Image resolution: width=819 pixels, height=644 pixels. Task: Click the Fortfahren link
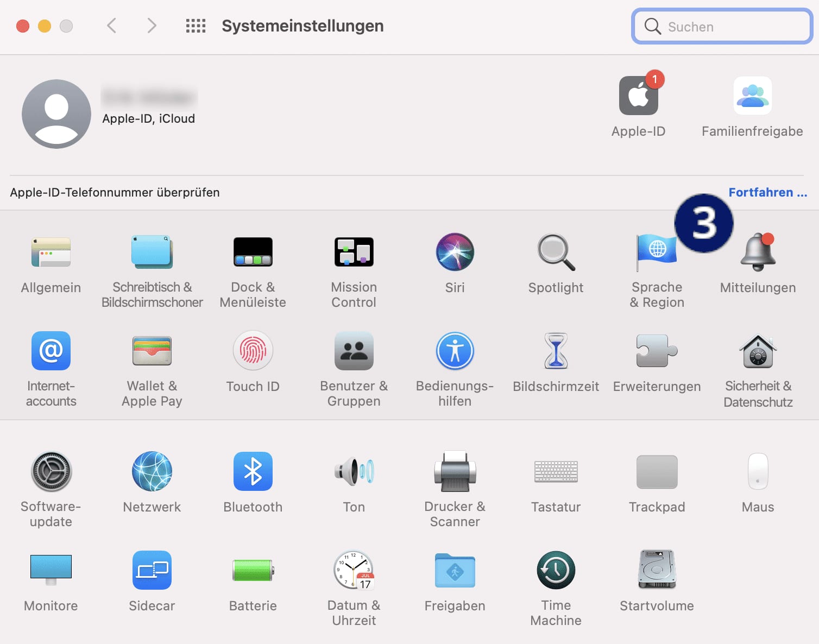[x=768, y=192]
